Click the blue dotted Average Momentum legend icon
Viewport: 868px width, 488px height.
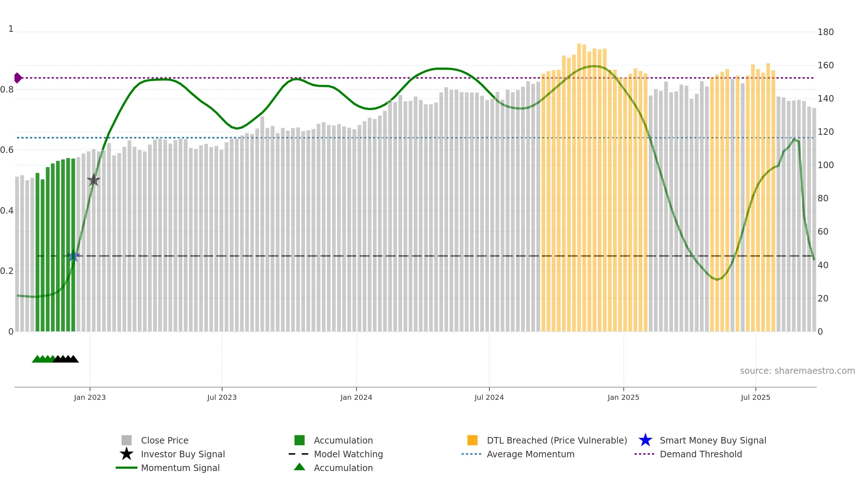click(472, 454)
